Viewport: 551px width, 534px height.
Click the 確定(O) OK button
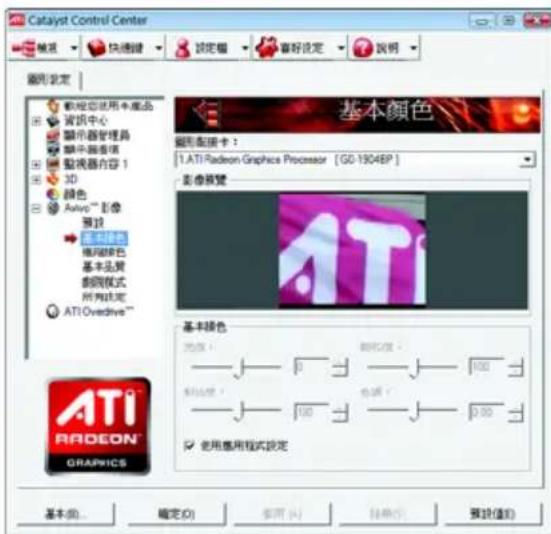coord(176,514)
